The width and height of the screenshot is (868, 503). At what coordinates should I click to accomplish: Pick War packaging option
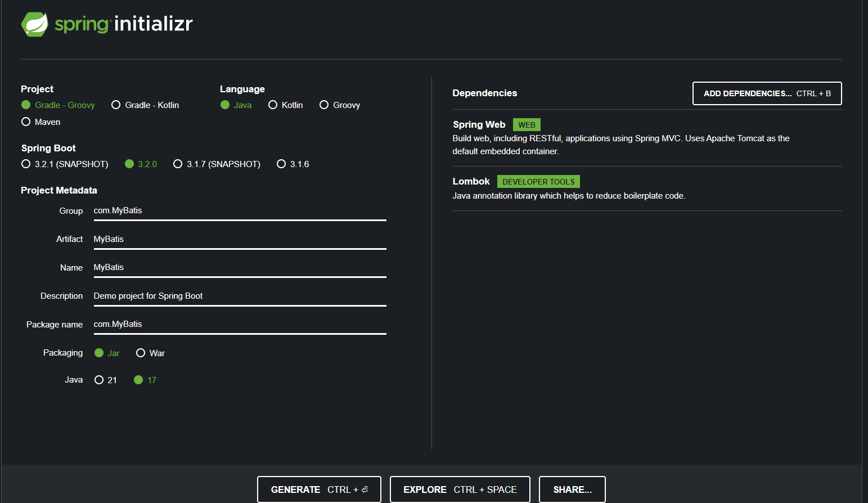(x=150, y=353)
